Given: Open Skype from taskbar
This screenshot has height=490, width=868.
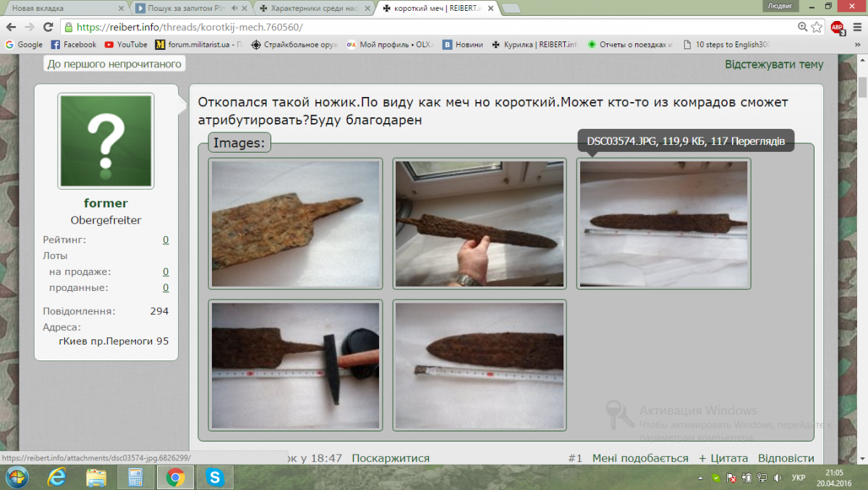Looking at the screenshot, I should 213,478.
